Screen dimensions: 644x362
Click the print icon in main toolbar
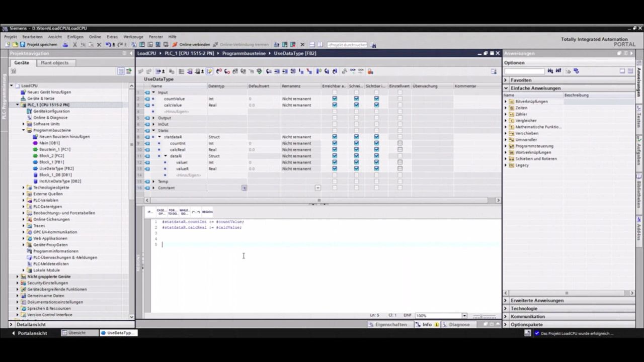(x=65, y=44)
